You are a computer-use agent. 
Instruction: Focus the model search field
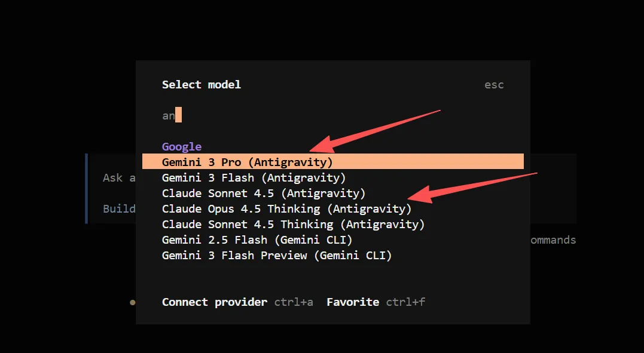click(299, 115)
